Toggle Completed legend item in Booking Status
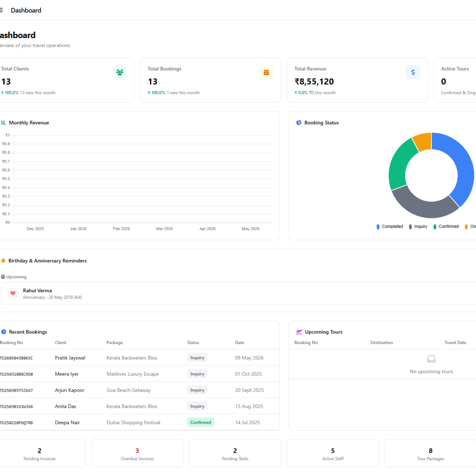Image resolution: width=476 pixels, height=476 pixels. [x=390, y=227]
